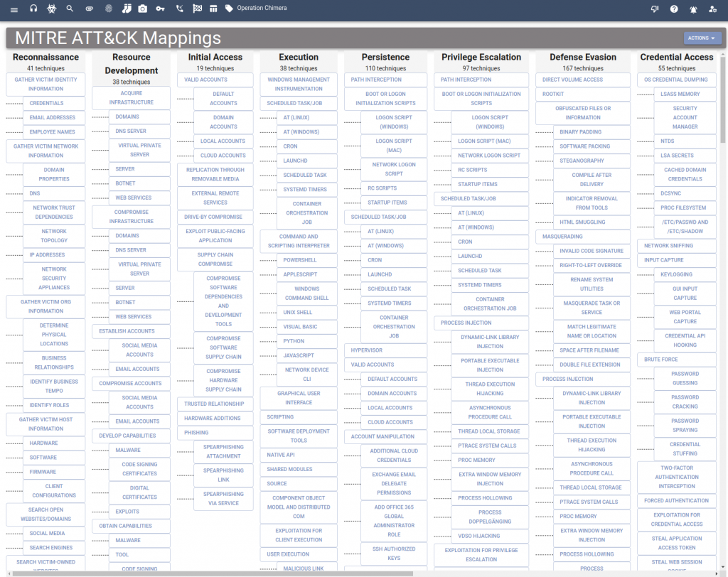
Task: Click the socks sock-puppets icon in the toolbar
Action: pyautogui.click(x=127, y=10)
